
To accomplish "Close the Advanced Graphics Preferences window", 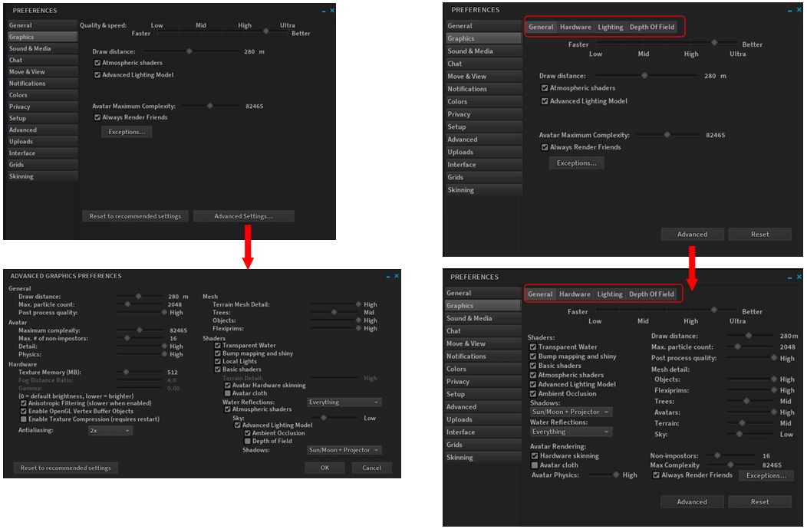I will coord(397,275).
